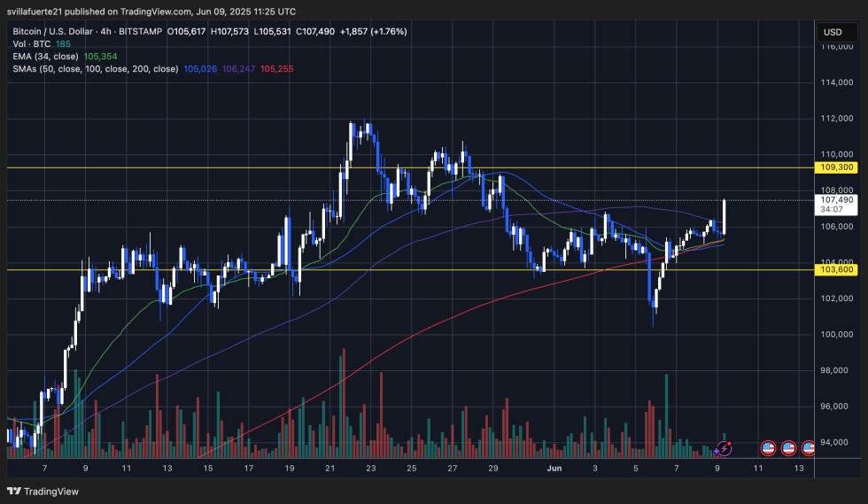Viewport: 868px width, 504px height.
Task: Click the 116,000 label on price axis
Action: (x=837, y=46)
